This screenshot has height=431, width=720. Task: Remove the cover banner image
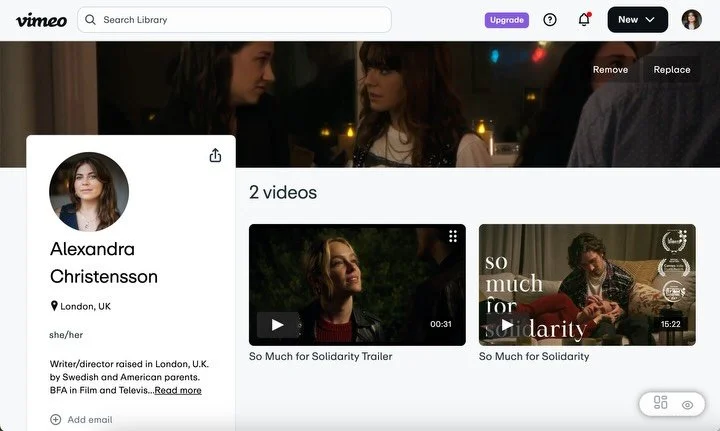[610, 70]
